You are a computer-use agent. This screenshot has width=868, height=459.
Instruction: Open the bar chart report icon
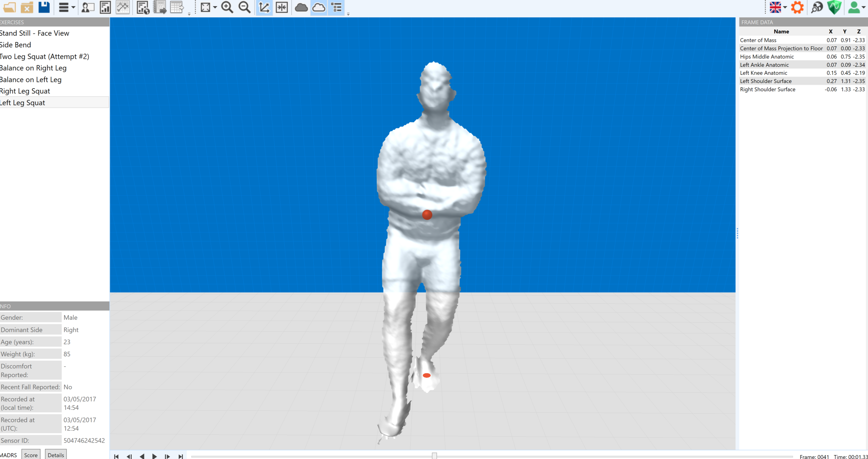105,7
